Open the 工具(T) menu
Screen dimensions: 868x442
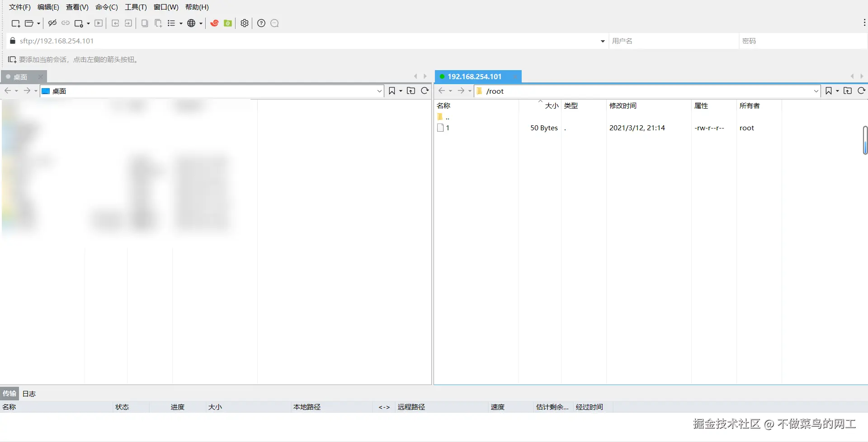pyautogui.click(x=136, y=7)
